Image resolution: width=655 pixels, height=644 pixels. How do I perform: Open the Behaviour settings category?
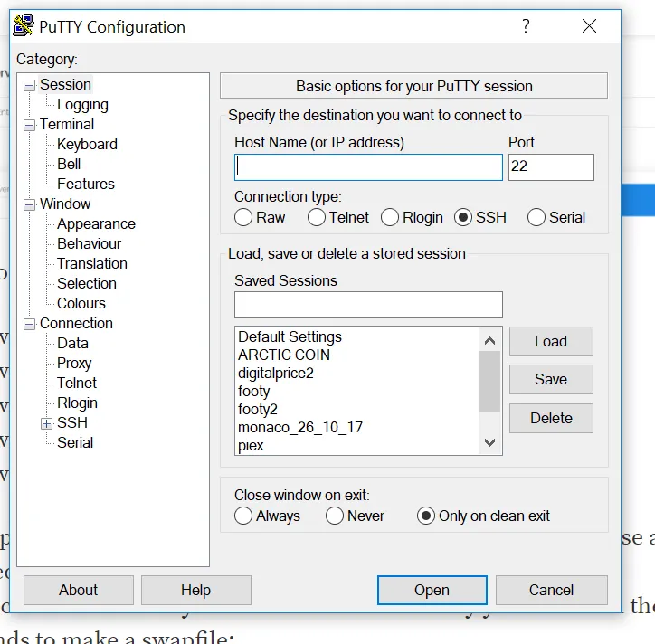pos(90,243)
